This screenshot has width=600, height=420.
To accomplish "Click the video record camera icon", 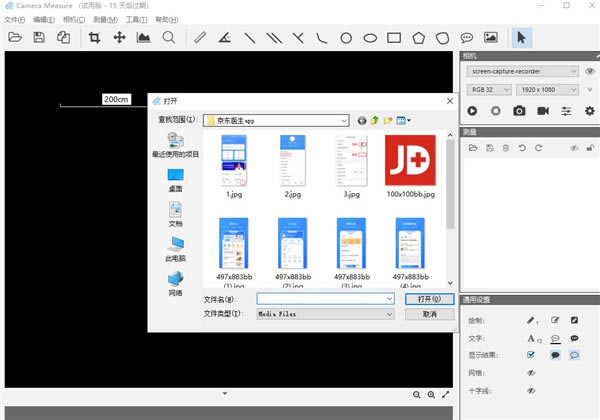I will click(543, 111).
